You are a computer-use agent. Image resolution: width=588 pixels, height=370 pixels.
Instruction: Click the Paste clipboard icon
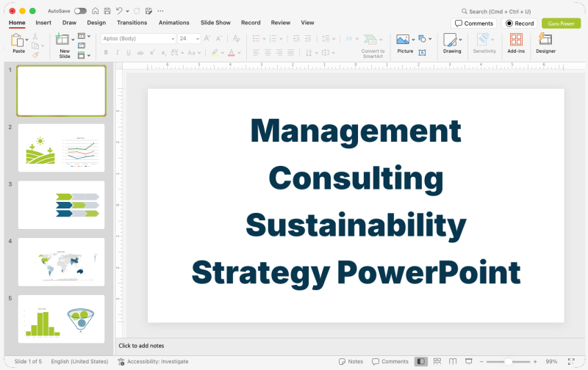click(x=17, y=40)
